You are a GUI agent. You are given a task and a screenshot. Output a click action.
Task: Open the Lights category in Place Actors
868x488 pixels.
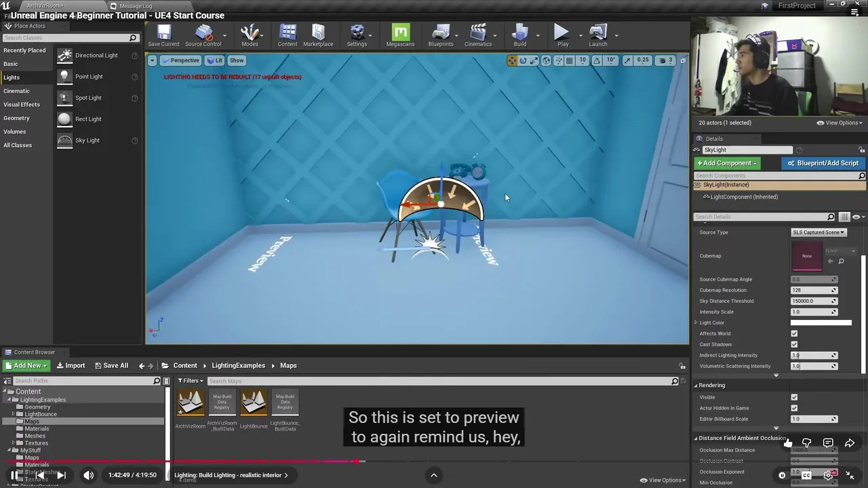12,77
